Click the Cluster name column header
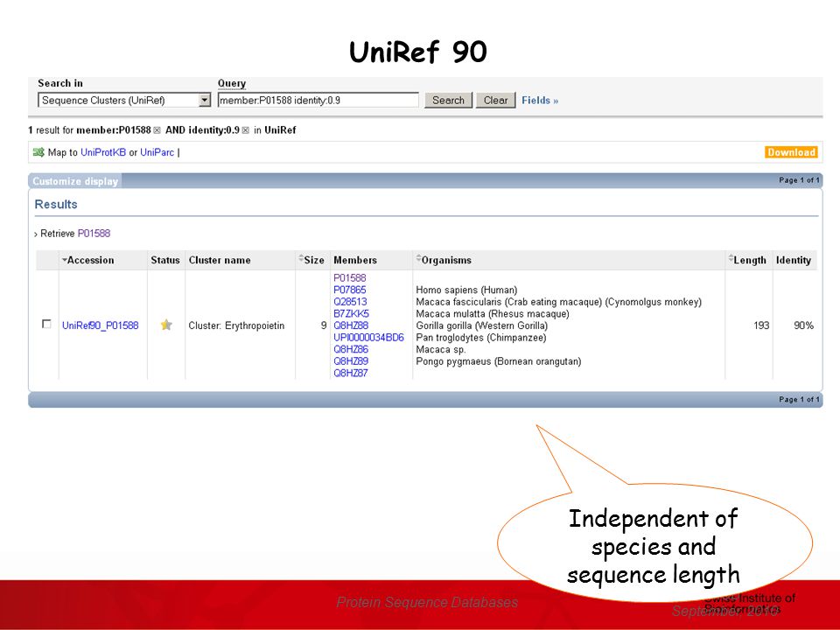Screen dimensions: 840x630 tap(220, 260)
